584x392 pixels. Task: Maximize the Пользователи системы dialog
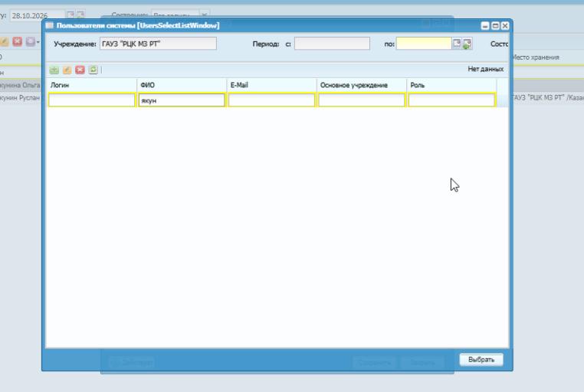pyautogui.click(x=495, y=26)
